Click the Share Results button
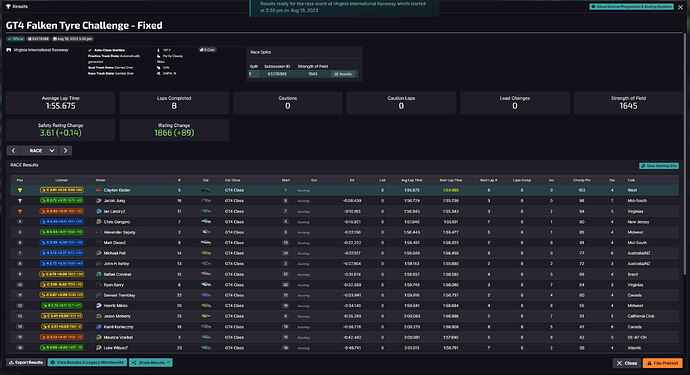This screenshot has height=375, width=690. (150, 363)
